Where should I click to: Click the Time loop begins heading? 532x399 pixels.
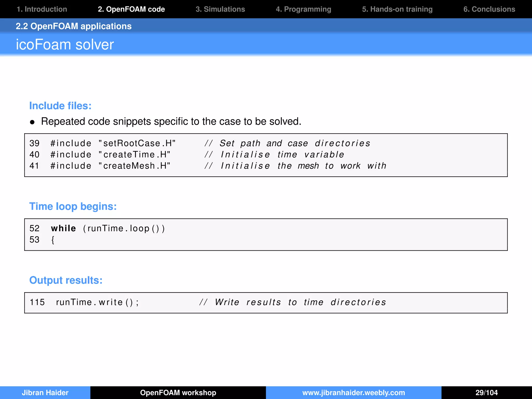(x=73, y=206)
